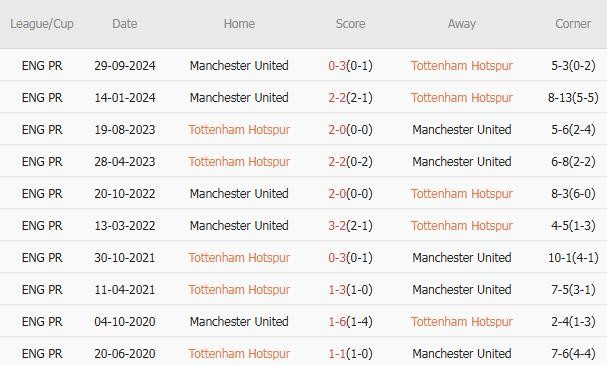Screen dimensions: 607x365
Task: Click the Corner column header
Action: tap(573, 24)
